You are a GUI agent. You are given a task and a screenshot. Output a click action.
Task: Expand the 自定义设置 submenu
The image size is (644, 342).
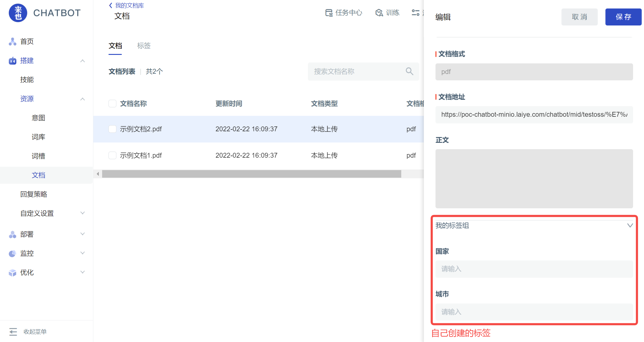coord(82,213)
